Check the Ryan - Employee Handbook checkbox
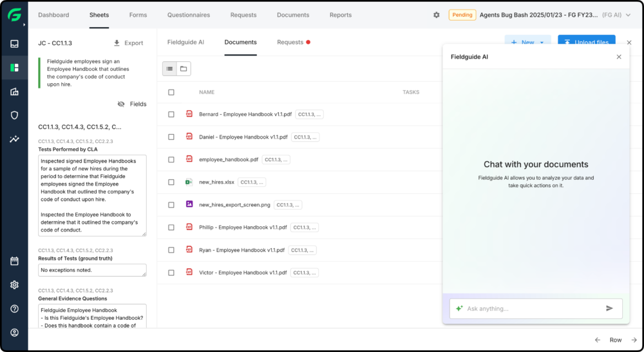644x352 pixels. click(171, 250)
